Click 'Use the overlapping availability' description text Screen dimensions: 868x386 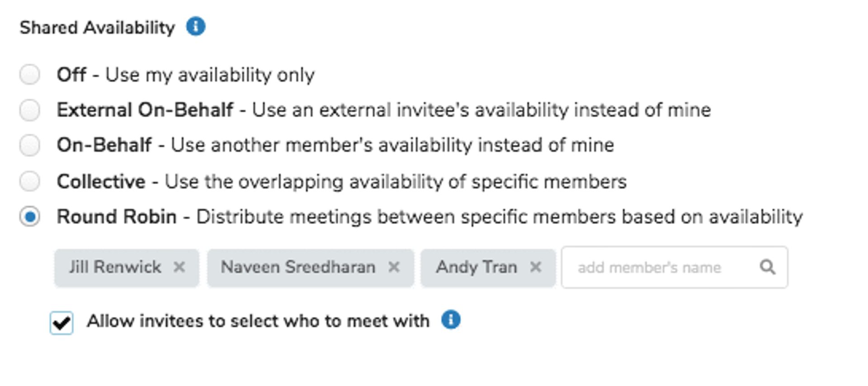[x=395, y=181]
